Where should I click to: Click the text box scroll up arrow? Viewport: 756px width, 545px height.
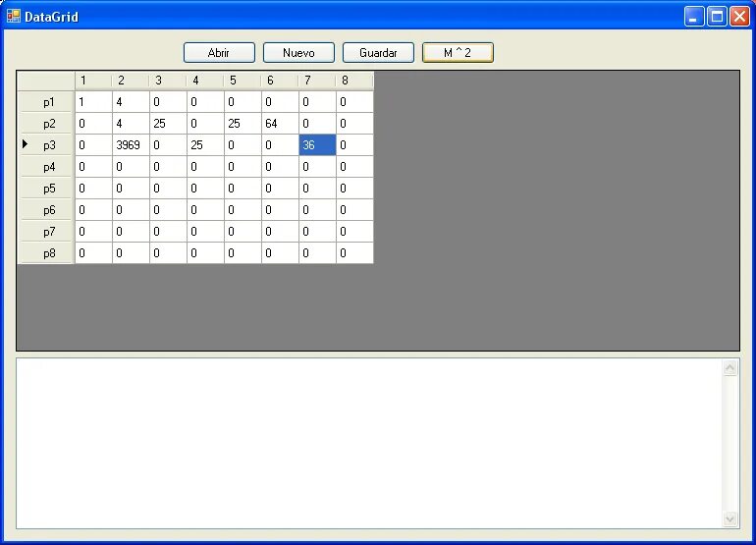click(x=729, y=368)
